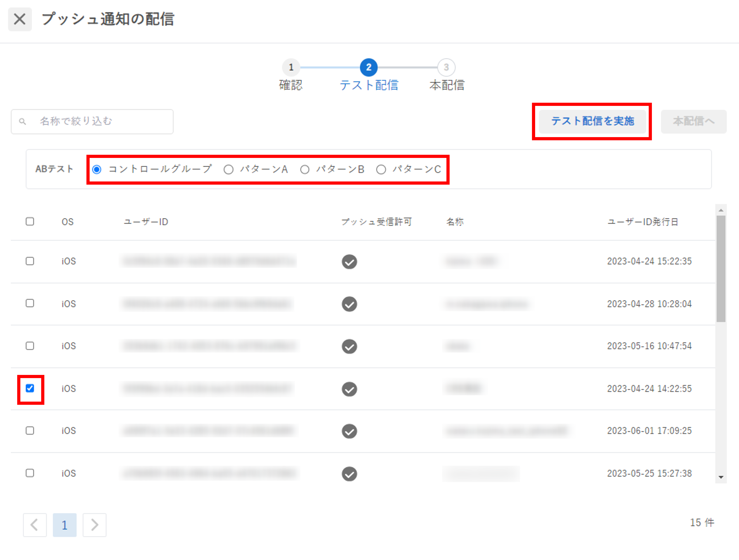Click push-permission check icon for 2023-05-16 row
739x560 pixels.
(x=349, y=346)
